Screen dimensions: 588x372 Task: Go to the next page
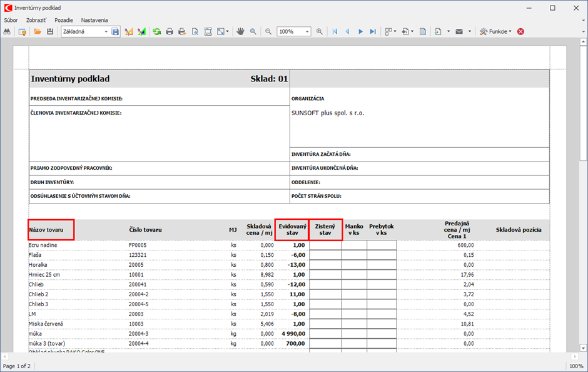coord(360,31)
